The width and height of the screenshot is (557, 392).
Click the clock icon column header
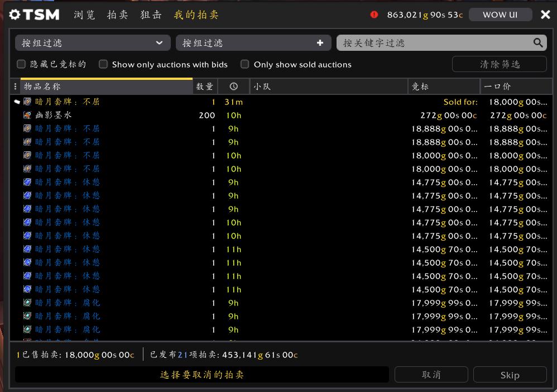234,86
